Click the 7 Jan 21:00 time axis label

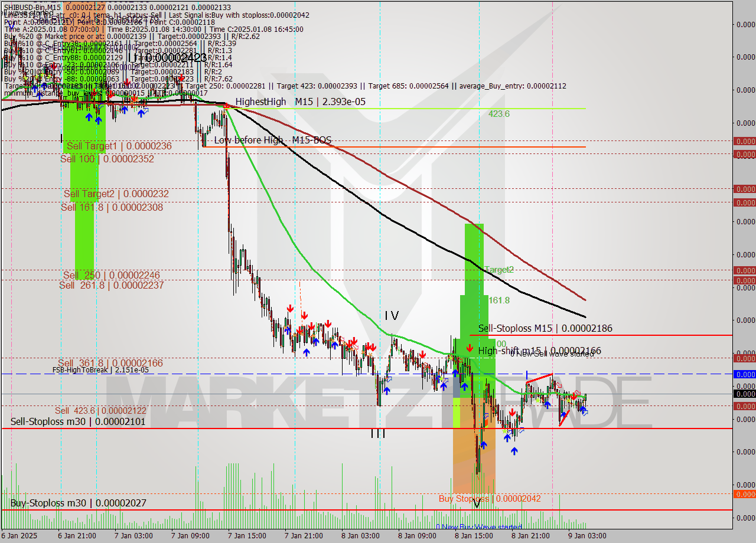tap(304, 536)
